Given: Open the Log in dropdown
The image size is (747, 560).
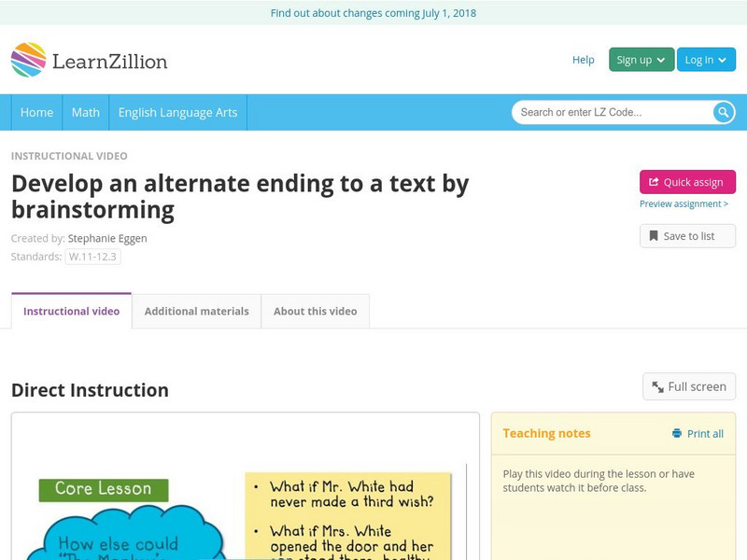Looking at the screenshot, I should (705, 59).
